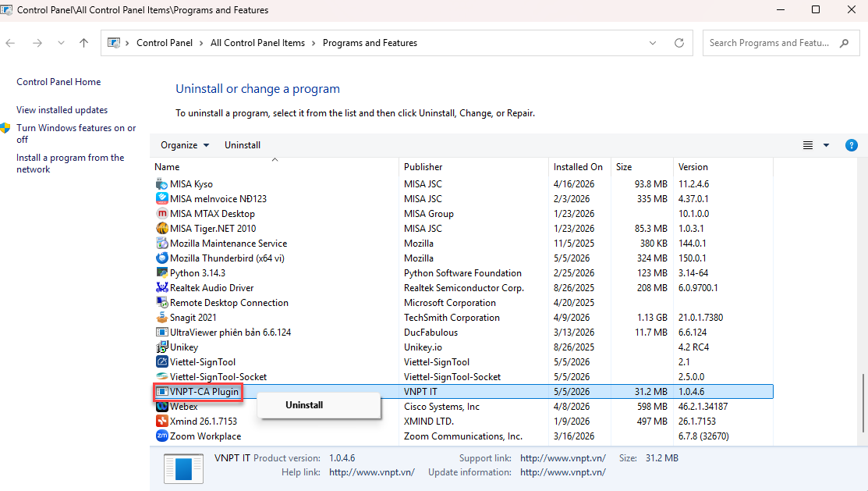Refresh the Programs and Features list

679,43
